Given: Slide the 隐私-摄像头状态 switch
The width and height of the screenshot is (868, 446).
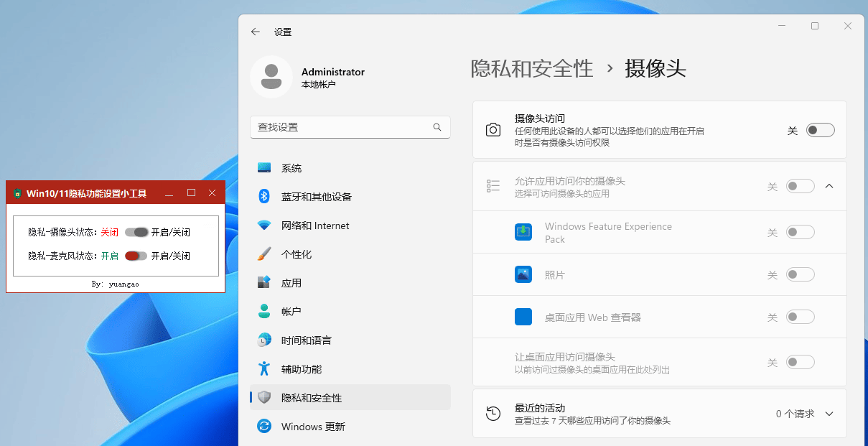Looking at the screenshot, I should [x=135, y=232].
